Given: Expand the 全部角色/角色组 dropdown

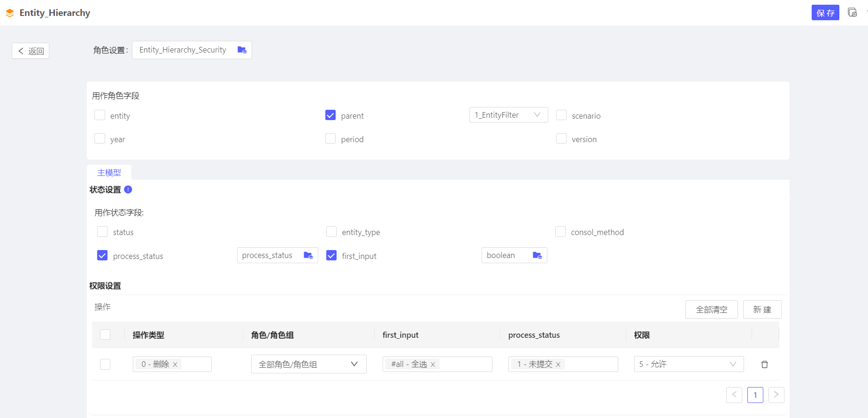Looking at the screenshot, I should click(308, 364).
